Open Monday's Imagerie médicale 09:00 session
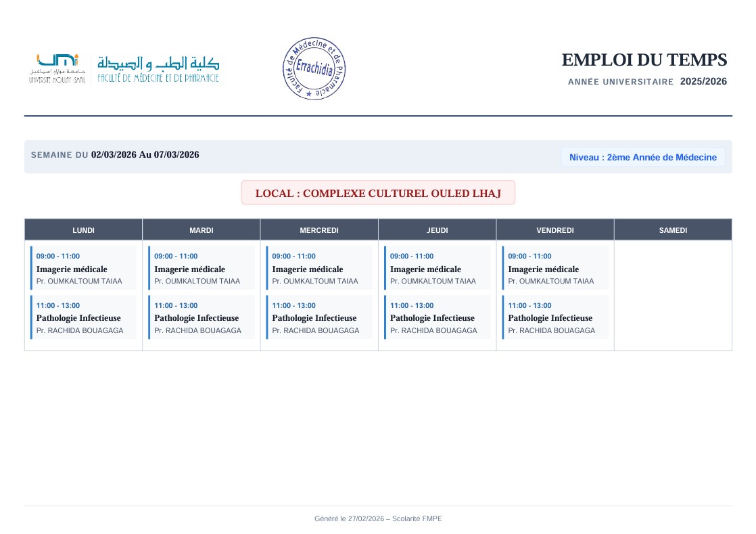 tap(84, 268)
